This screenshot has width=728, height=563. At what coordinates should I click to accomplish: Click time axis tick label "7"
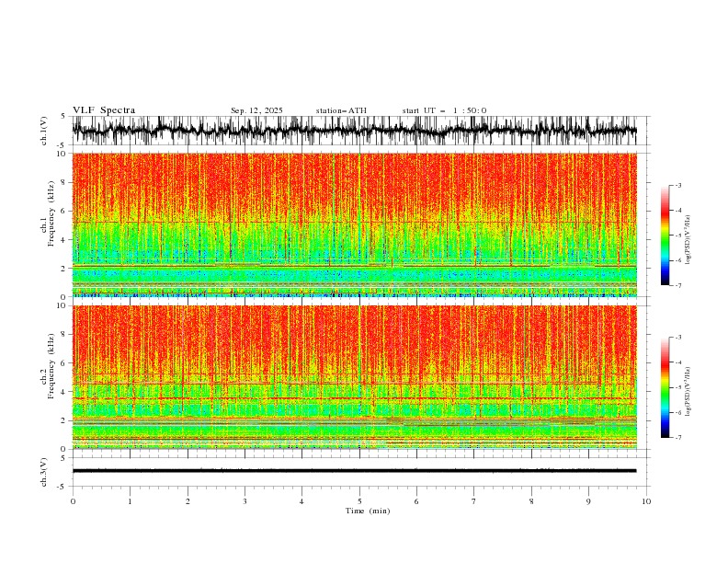click(x=474, y=501)
